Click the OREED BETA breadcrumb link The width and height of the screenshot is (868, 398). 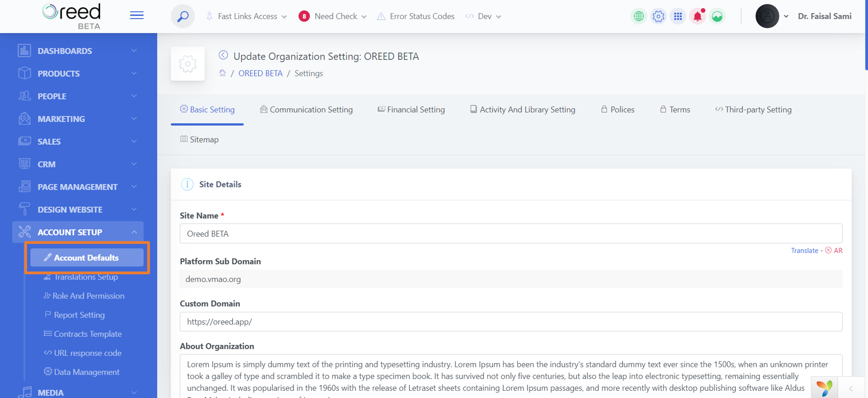(x=260, y=73)
